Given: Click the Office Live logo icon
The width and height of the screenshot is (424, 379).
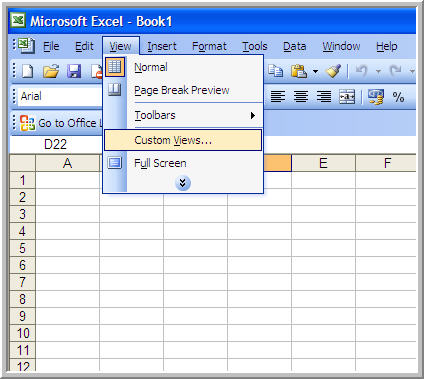Looking at the screenshot, I should pyautogui.click(x=27, y=123).
